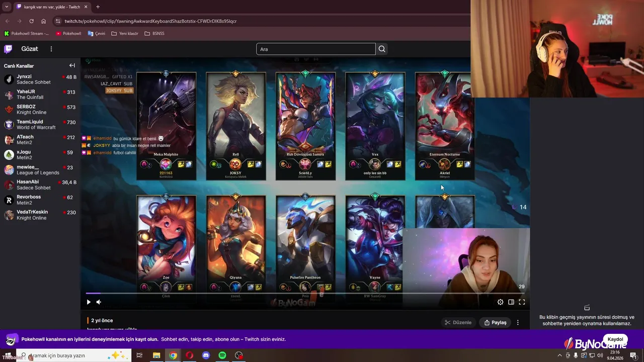
Task: Open the video player settings gear
Action: pyautogui.click(x=500, y=302)
